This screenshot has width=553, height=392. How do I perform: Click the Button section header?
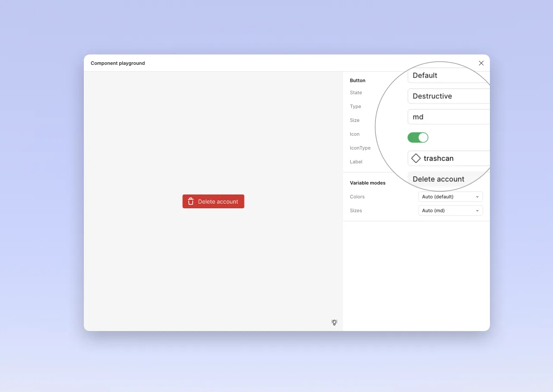coord(357,80)
